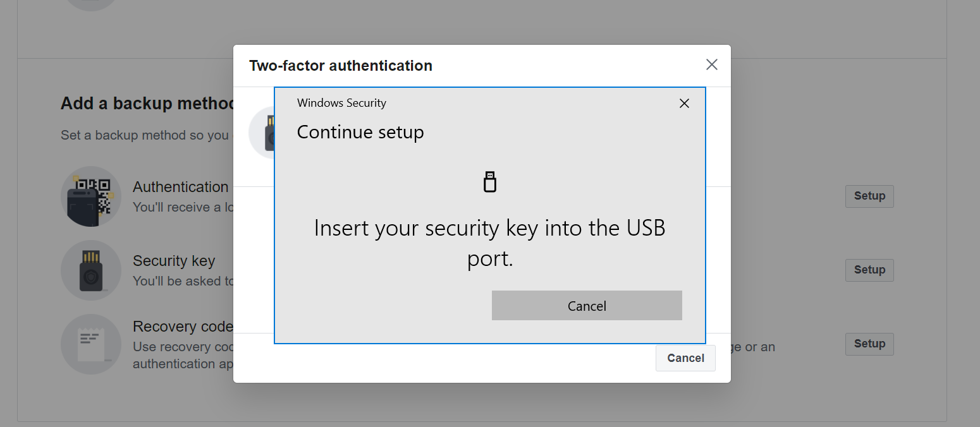The height and width of the screenshot is (427, 980).
Task: Click the Recovery codes document icon
Action: (x=91, y=344)
